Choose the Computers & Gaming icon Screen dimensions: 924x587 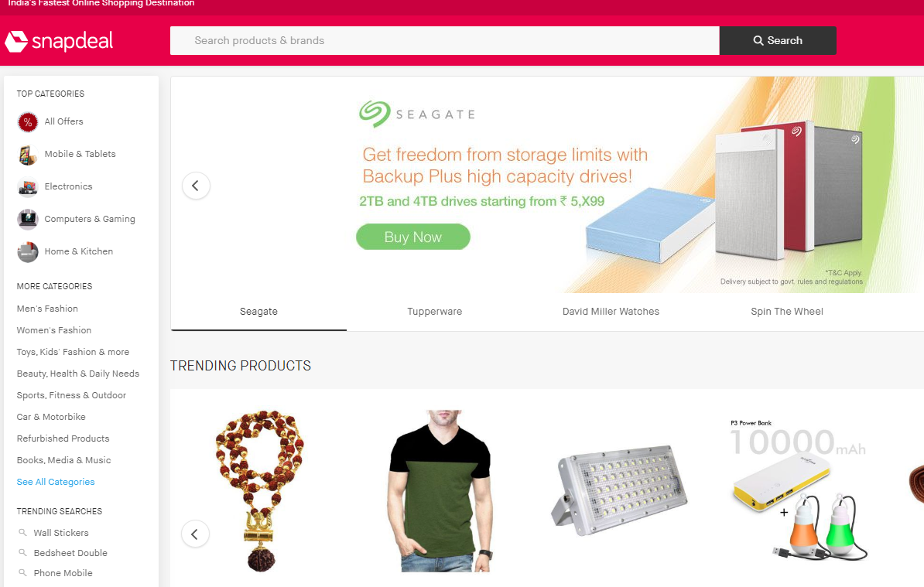point(28,220)
